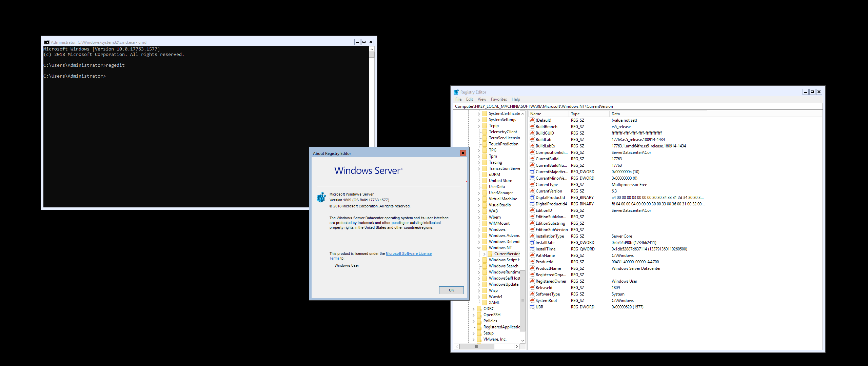The width and height of the screenshot is (868, 366).
Task: Click the Policies folder icon
Action: pyautogui.click(x=479, y=321)
